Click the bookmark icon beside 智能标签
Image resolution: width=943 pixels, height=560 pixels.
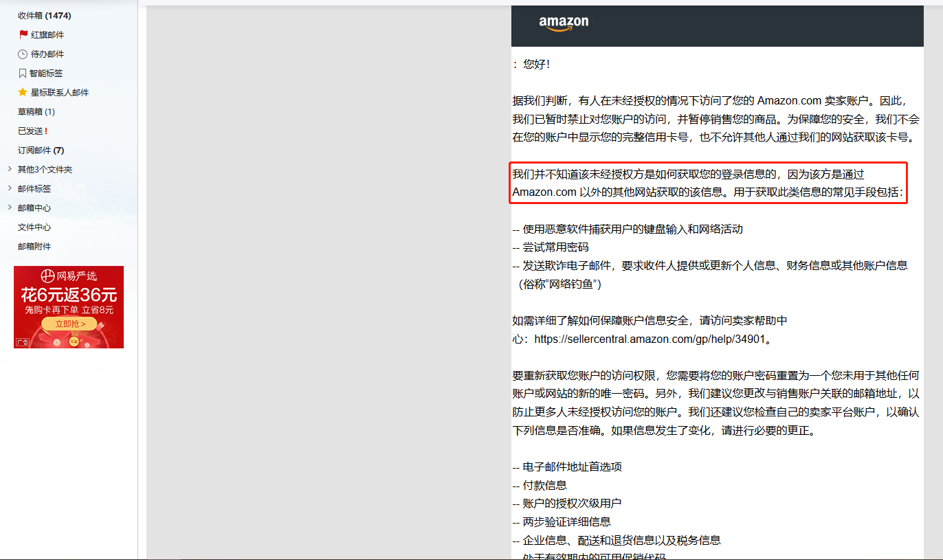pyautogui.click(x=23, y=73)
